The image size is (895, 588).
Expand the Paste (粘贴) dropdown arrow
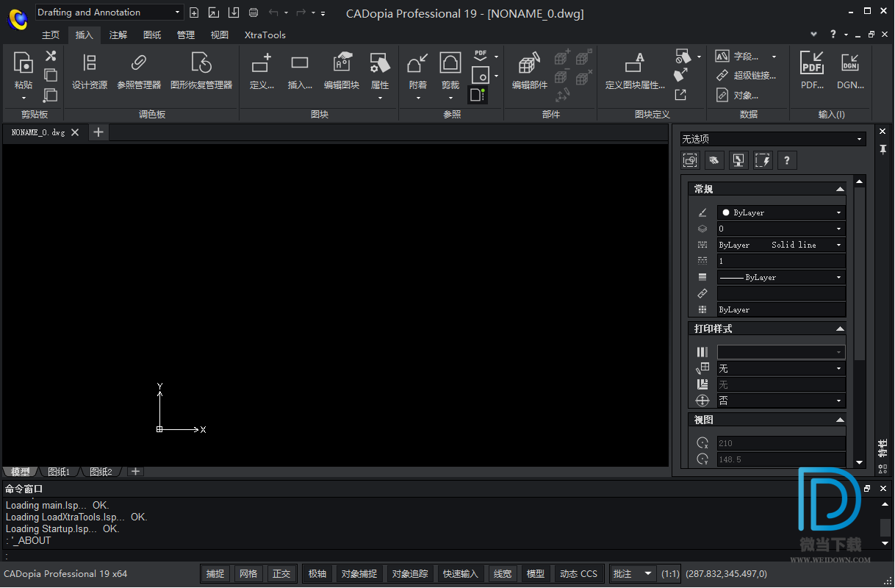click(24, 98)
